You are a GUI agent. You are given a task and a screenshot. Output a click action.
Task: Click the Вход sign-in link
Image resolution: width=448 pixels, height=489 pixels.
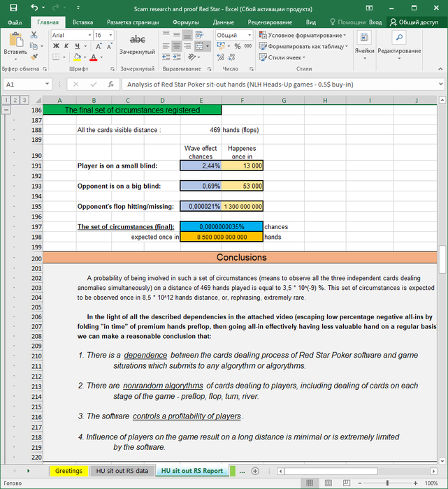coord(375,22)
